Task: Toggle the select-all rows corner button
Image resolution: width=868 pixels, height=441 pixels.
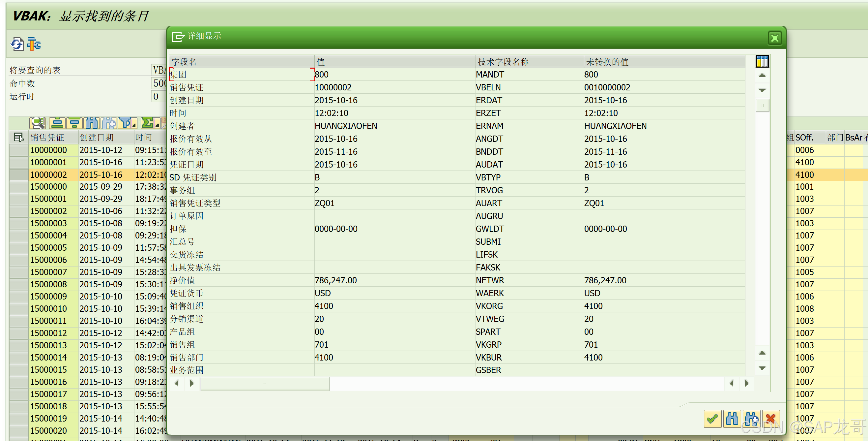Action: (x=18, y=137)
